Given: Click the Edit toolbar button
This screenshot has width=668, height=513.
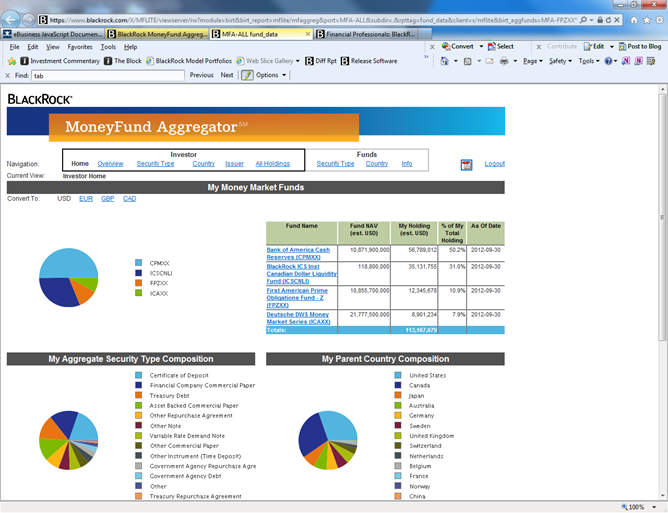Looking at the screenshot, I should pos(594,46).
